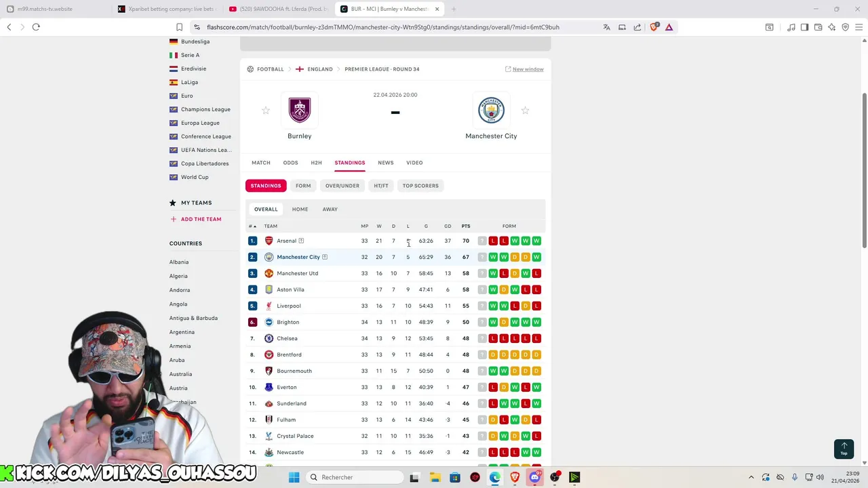Image resolution: width=868 pixels, height=488 pixels.
Task: Select the Overall standings filter
Action: click(x=266, y=209)
